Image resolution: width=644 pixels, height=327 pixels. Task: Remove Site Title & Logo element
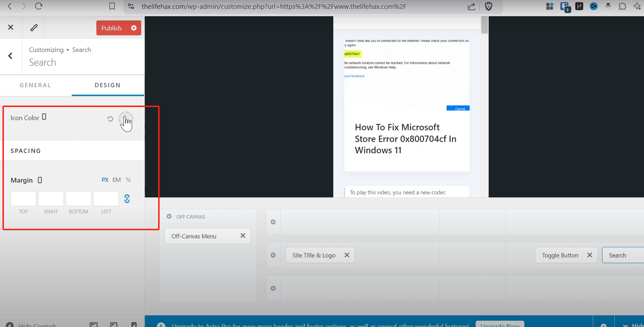pyautogui.click(x=347, y=255)
